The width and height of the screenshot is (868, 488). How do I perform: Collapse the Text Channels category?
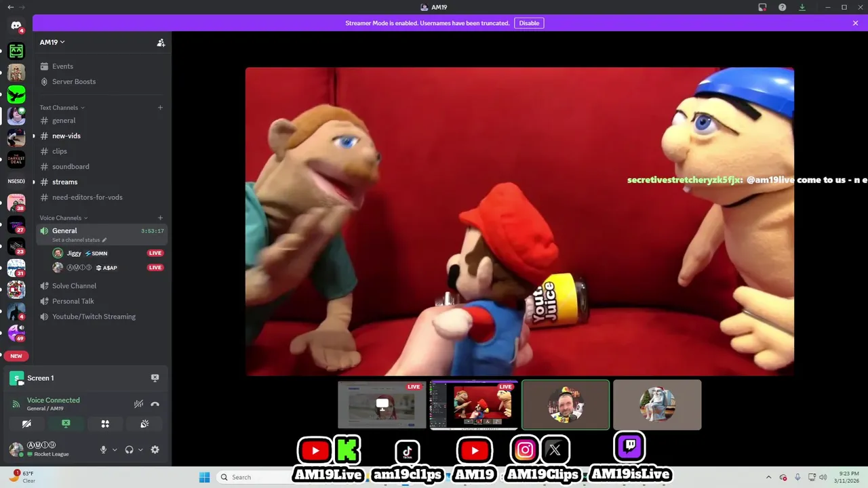62,107
